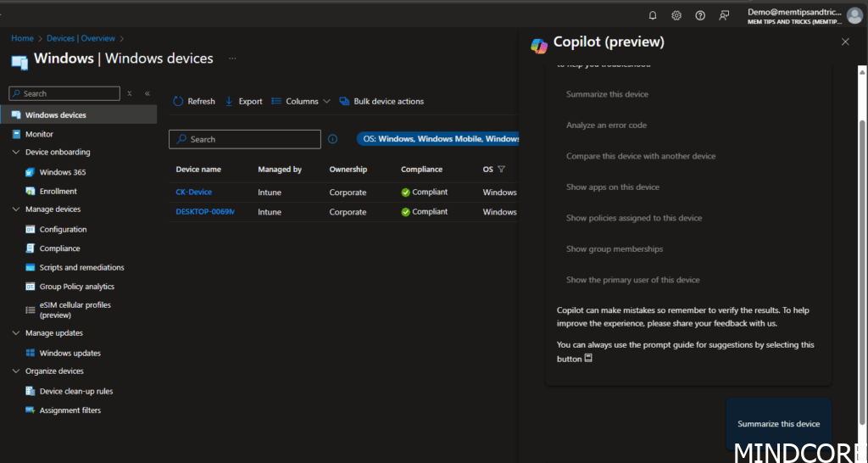Click the Export download icon
Image resolution: width=868 pixels, height=463 pixels.
click(229, 102)
